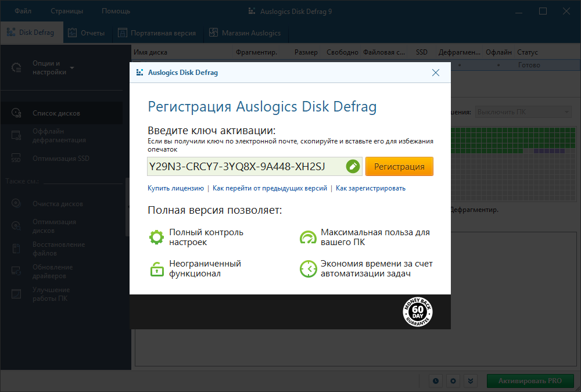Click the green cluster map area

click(513, 140)
